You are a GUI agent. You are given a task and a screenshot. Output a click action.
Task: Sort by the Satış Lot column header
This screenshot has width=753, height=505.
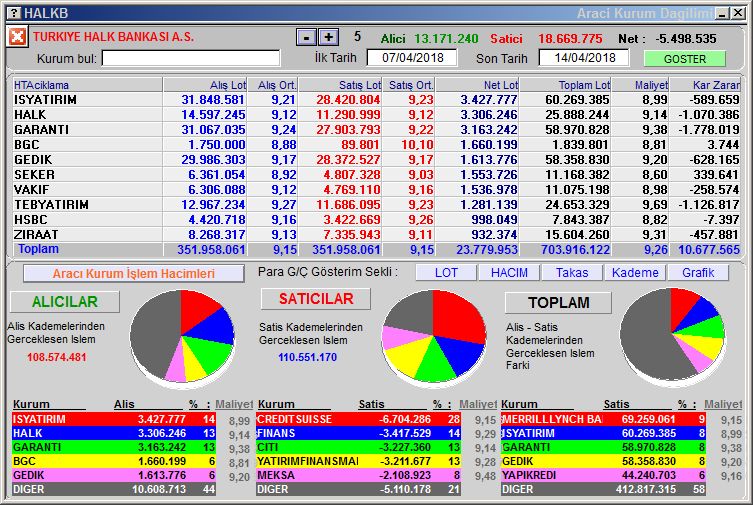340,85
